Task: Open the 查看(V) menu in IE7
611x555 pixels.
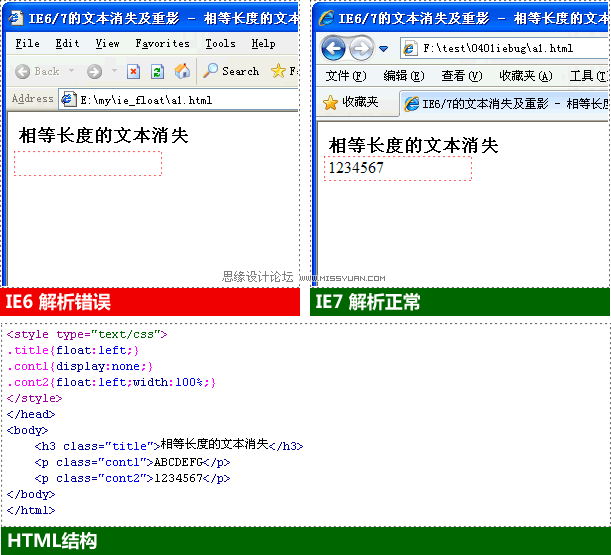Action: point(462,76)
